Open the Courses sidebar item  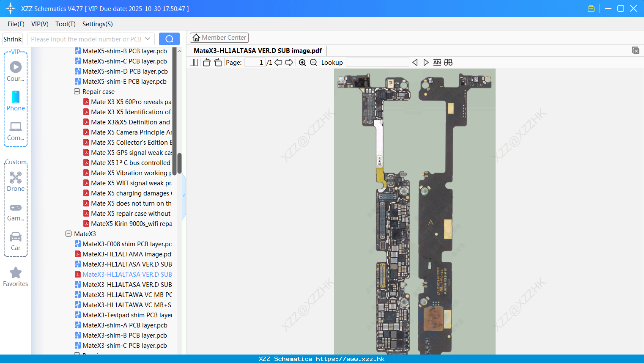[x=16, y=71]
